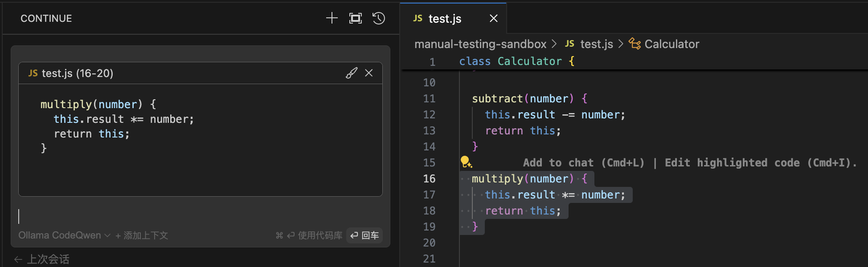868x267 pixels.
Task: Click line number 16 in gutter
Action: pyautogui.click(x=429, y=179)
